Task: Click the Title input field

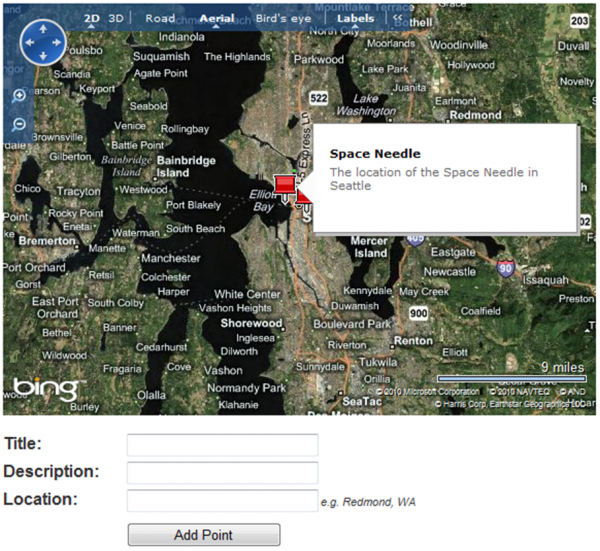Action: pos(223,445)
